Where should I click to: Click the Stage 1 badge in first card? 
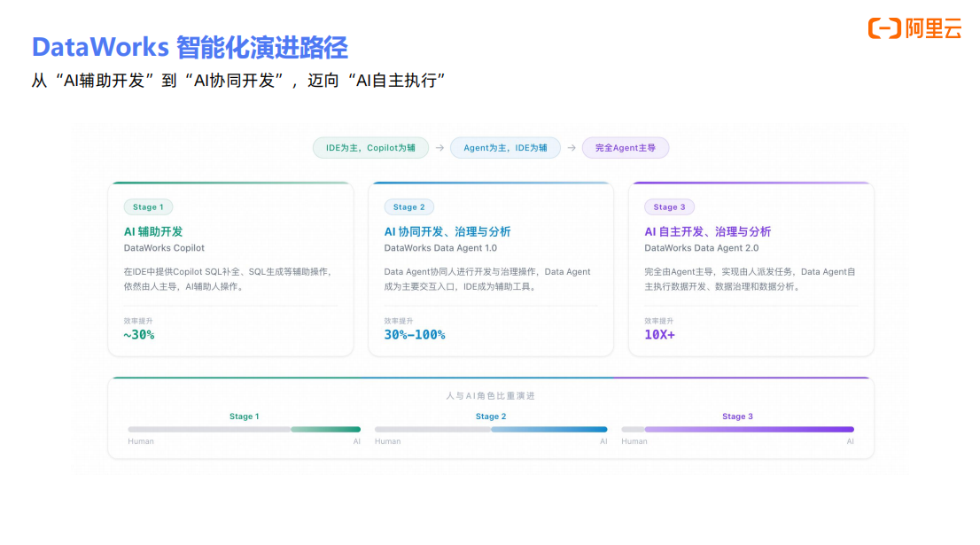click(x=148, y=206)
